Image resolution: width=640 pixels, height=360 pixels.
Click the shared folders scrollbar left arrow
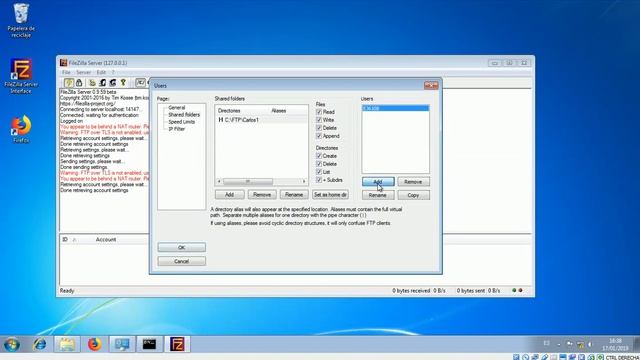(x=219, y=181)
